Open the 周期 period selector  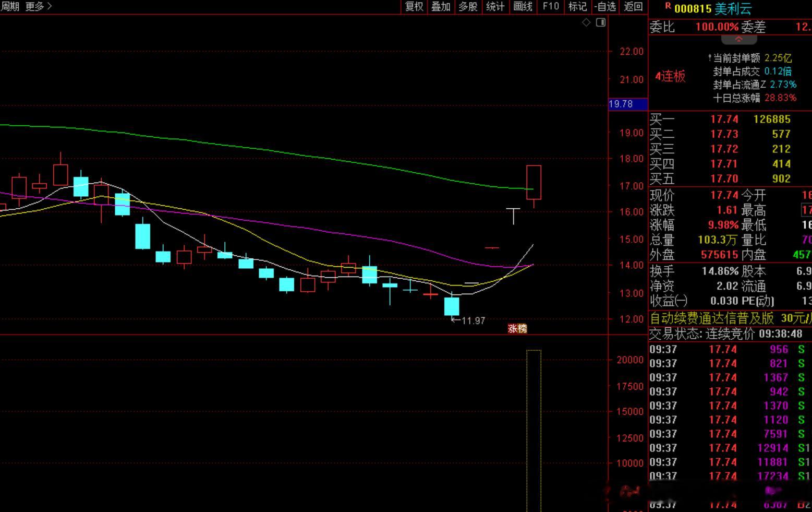[x=10, y=6]
